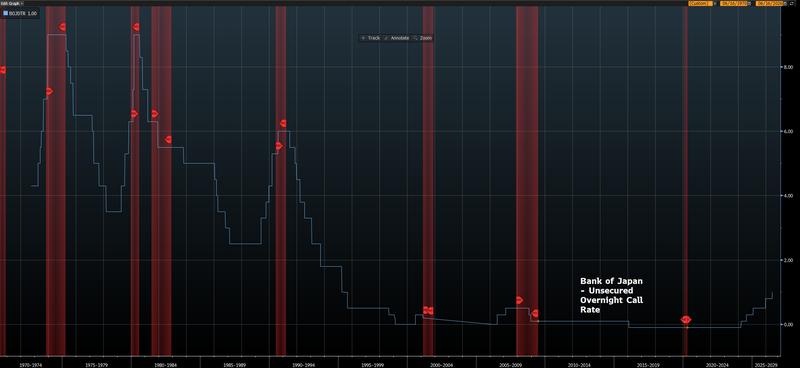Select the 2005-2009 x-axis period label

coord(510,365)
